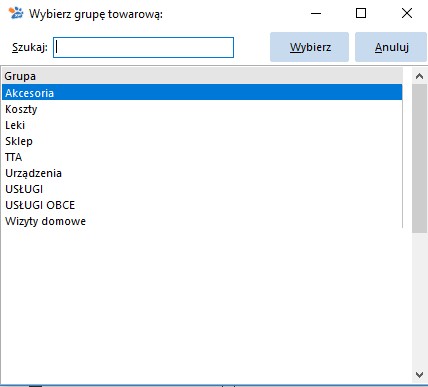Select the Wizyty domowe group row
Image resolution: width=428 pixels, height=387 pixels.
(x=202, y=221)
